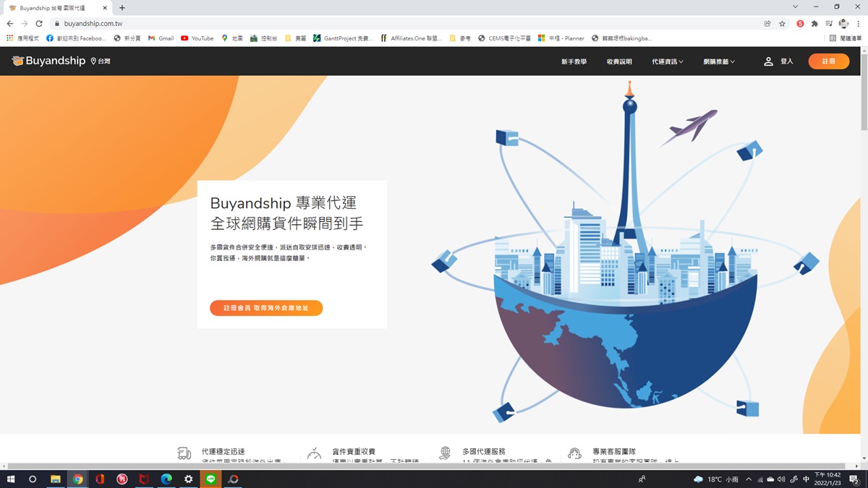
Task: Click the tab search chevron in title bar
Action: click(x=796, y=7)
